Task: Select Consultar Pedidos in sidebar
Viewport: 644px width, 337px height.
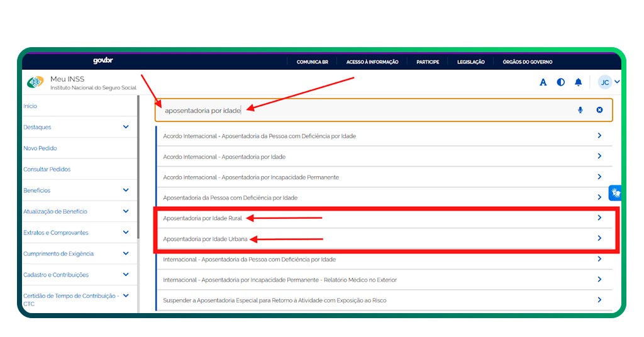Action: click(47, 169)
